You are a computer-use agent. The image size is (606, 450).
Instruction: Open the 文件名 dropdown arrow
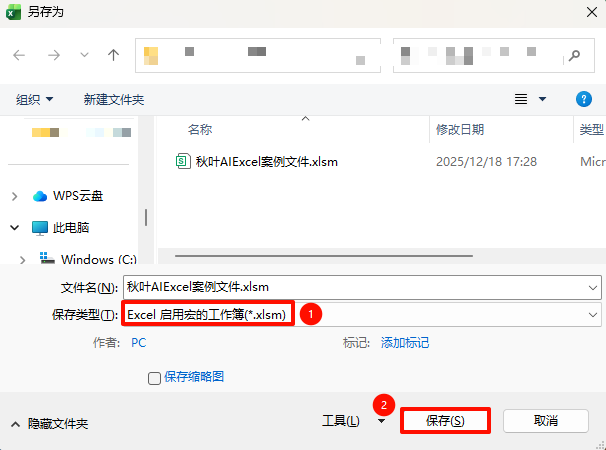tap(592, 288)
